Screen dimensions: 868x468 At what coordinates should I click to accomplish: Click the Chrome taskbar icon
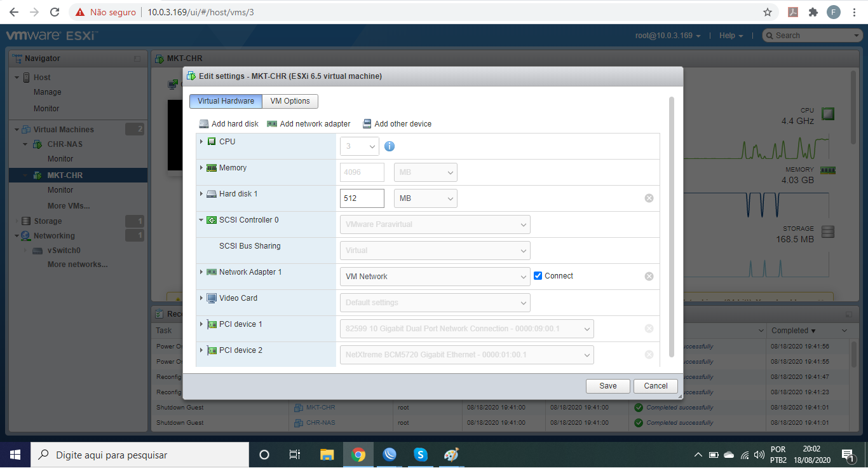point(358,455)
